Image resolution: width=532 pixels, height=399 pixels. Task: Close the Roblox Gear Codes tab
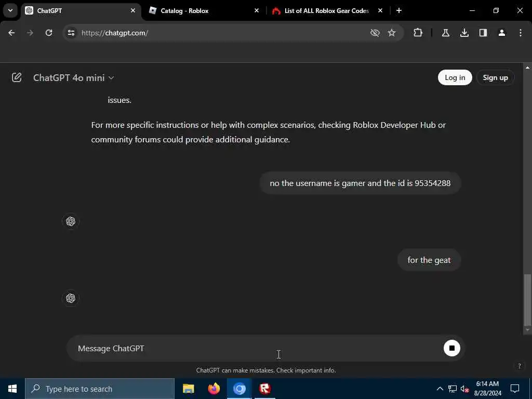tap(380, 10)
